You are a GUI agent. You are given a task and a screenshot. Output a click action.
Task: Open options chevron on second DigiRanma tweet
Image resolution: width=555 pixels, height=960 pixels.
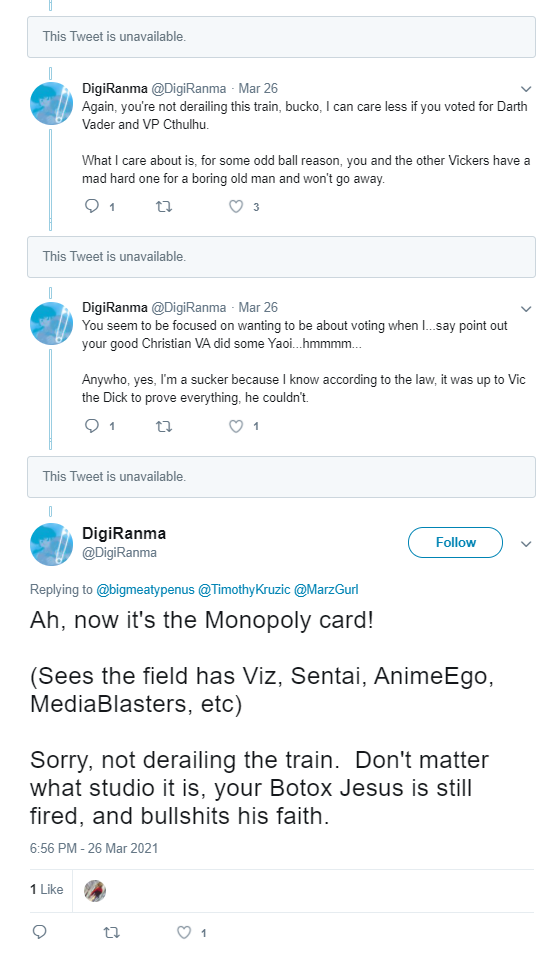coord(526,309)
